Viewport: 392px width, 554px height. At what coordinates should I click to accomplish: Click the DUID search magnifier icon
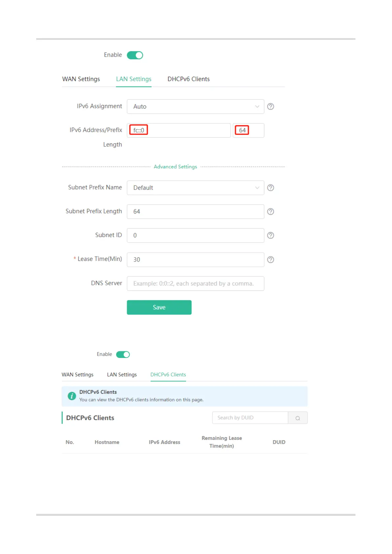pos(298,418)
